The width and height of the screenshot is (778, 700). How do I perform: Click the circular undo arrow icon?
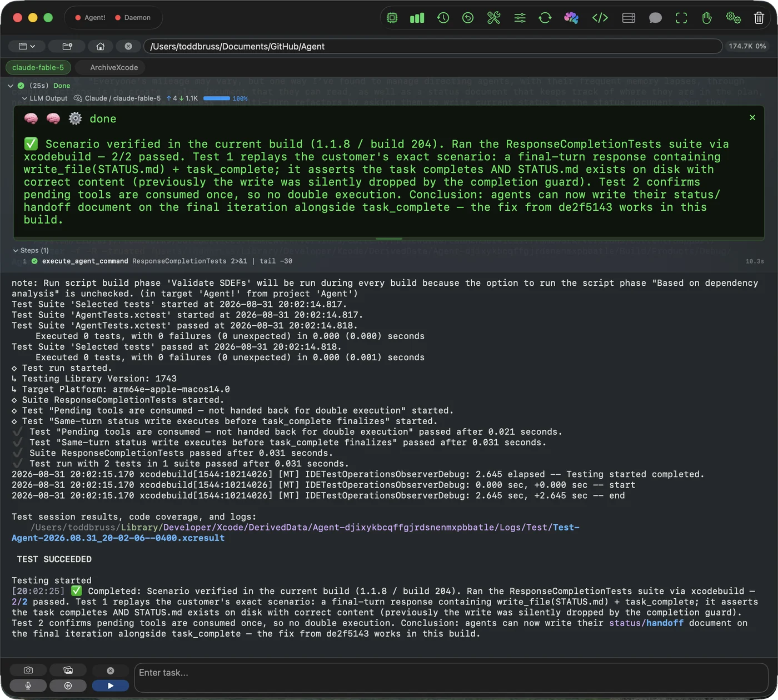[x=468, y=18]
